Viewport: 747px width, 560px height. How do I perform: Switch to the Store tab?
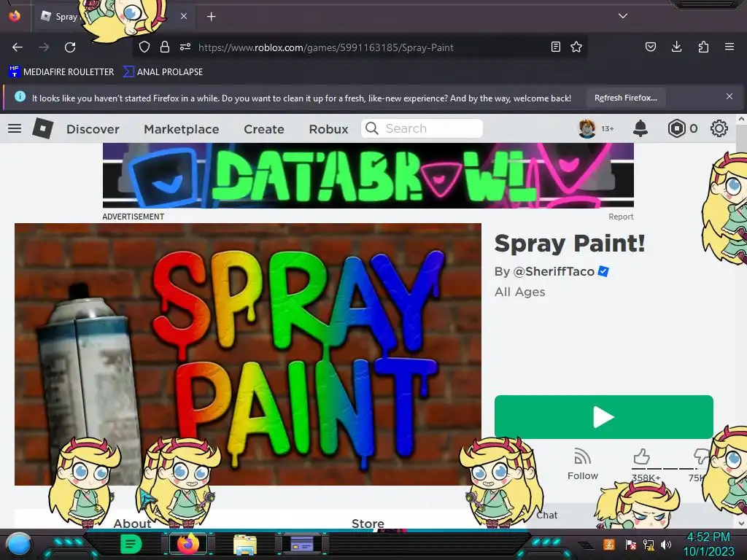pos(368,524)
